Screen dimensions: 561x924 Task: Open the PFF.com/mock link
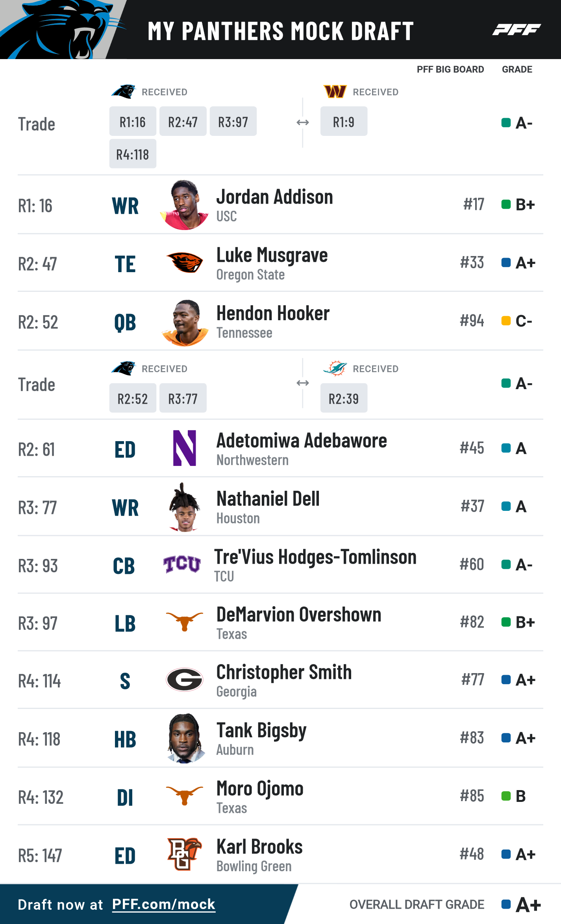coord(164,904)
